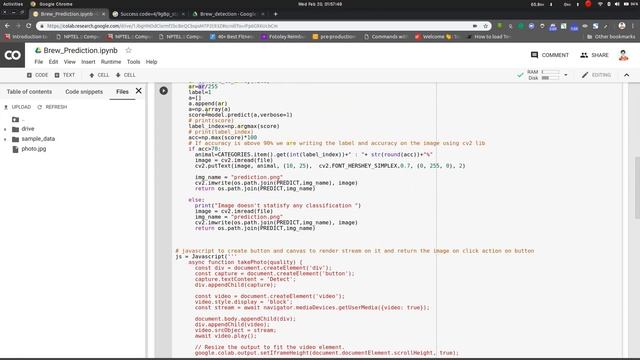Open the Help menu
The width and height of the screenshot is (640, 360).
click(151, 62)
